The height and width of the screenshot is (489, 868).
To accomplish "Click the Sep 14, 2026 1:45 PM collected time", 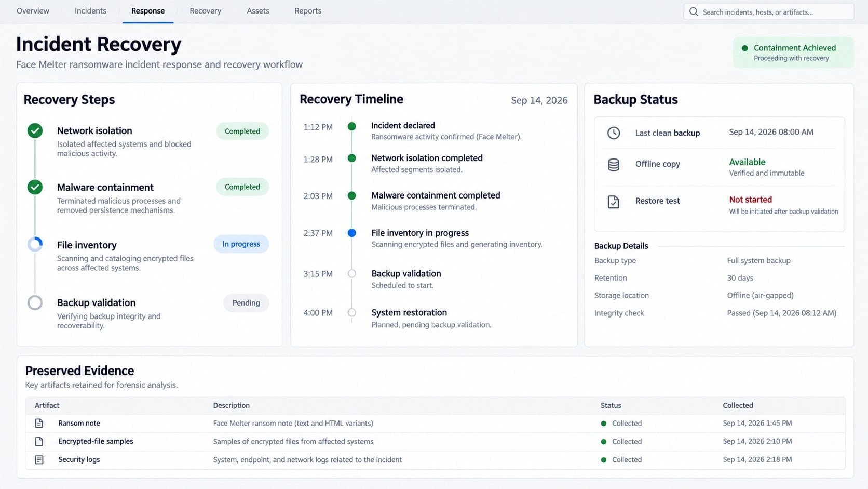I will point(757,423).
